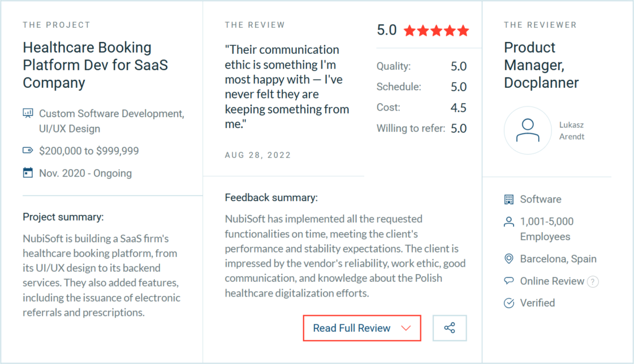
Task: Click the price tag icon next to budget
Action: [x=28, y=150]
